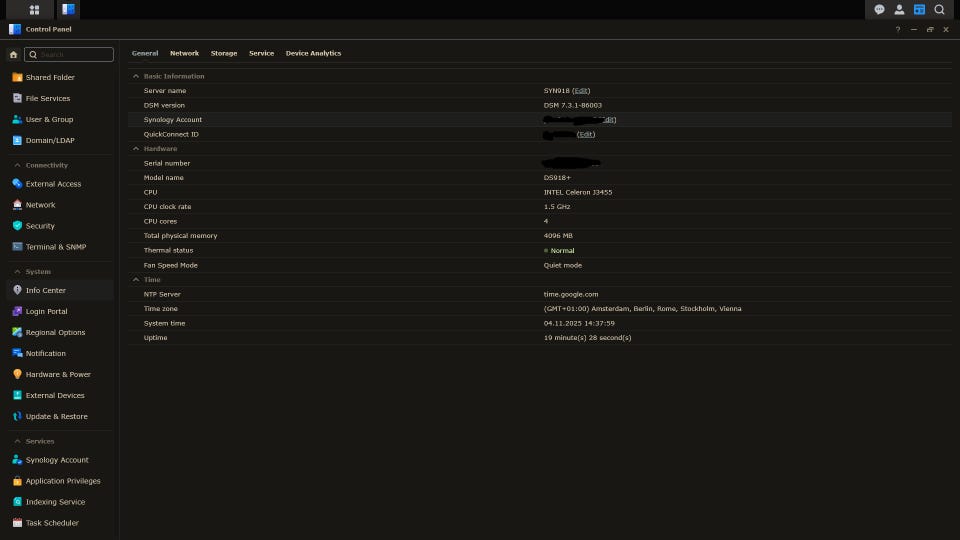Viewport: 960px width, 540px height.
Task: Collapse the Hardware section
Action: 136,149
